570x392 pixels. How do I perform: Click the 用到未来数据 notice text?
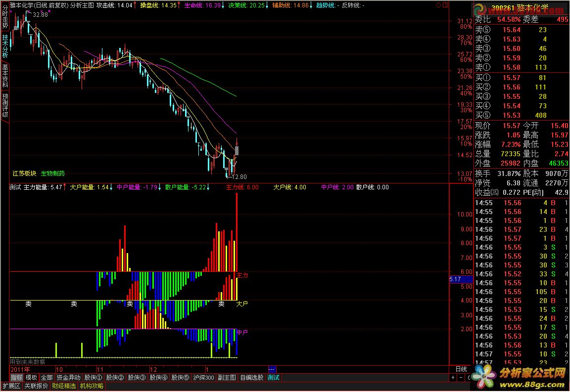[x=28, y=362]
